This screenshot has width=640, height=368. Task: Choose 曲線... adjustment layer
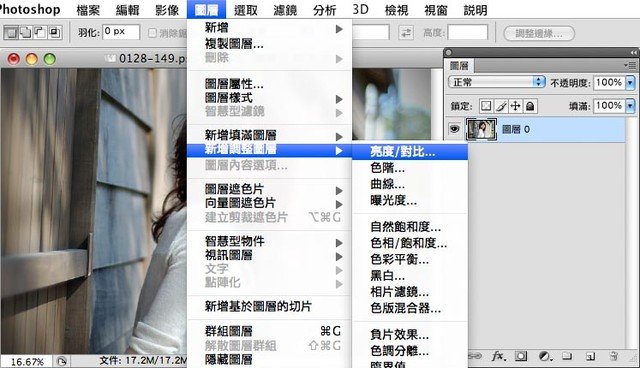(x=410, y=184)
